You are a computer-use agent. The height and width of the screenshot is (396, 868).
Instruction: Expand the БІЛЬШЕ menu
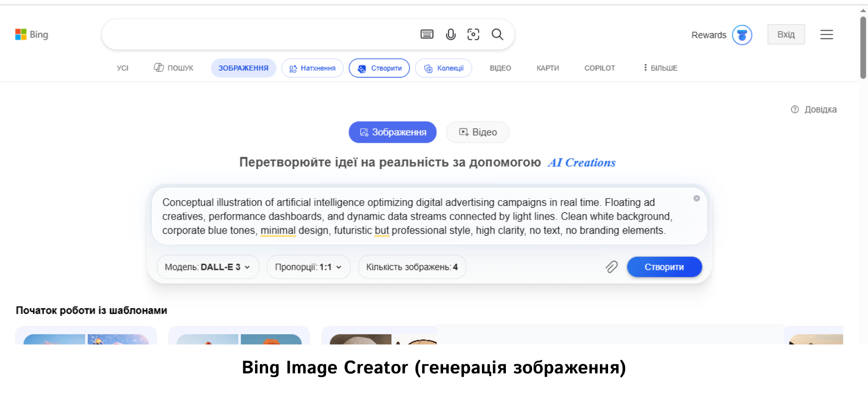660,68
